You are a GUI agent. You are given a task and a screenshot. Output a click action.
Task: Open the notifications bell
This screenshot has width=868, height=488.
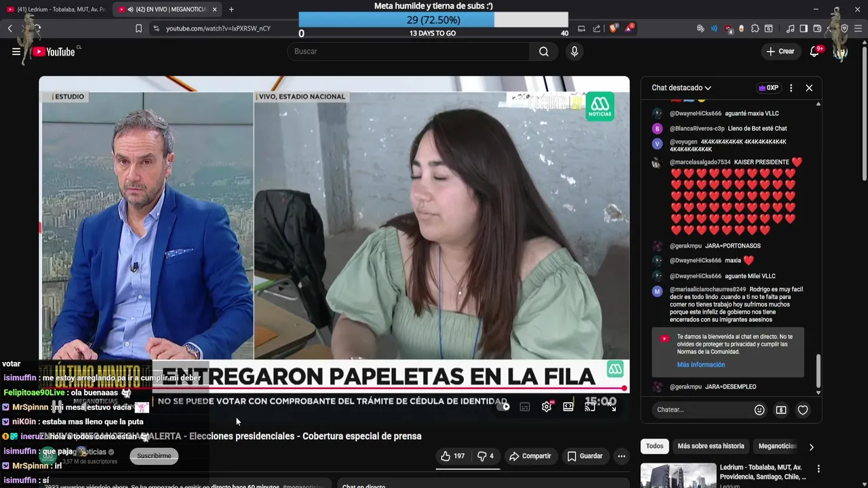click(x=815, y=52)
